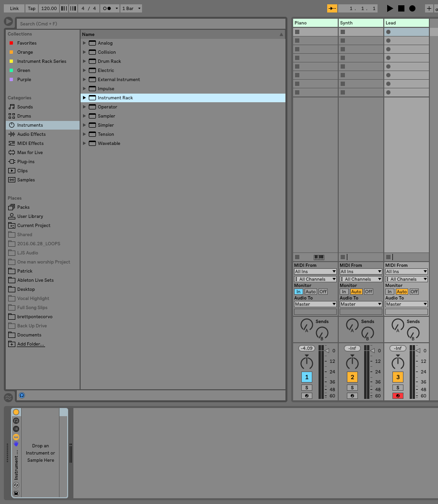This screenshot has height=504, width=438.
Task: Click the browser search field
Action: point(151,24)
